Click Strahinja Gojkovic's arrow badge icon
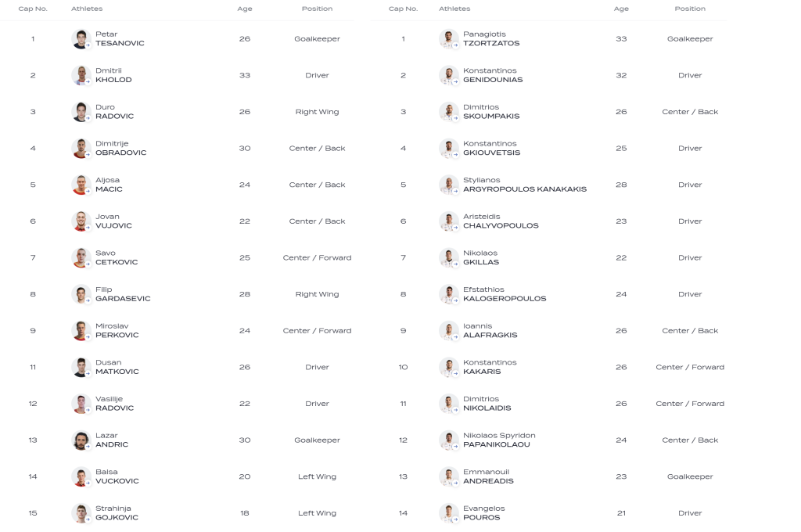801x532 pixels. pos(88,519)
